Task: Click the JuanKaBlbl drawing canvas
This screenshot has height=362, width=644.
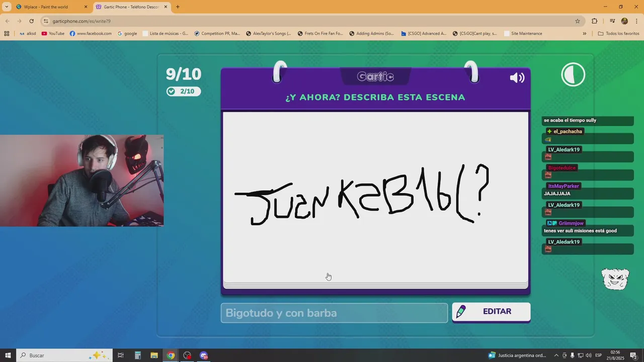Action: (x=375, y=197)
